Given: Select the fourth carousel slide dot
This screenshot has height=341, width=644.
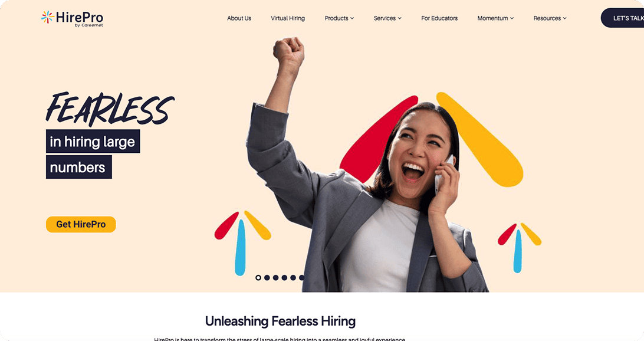Looking at the screenshot, I should (284, 278).
